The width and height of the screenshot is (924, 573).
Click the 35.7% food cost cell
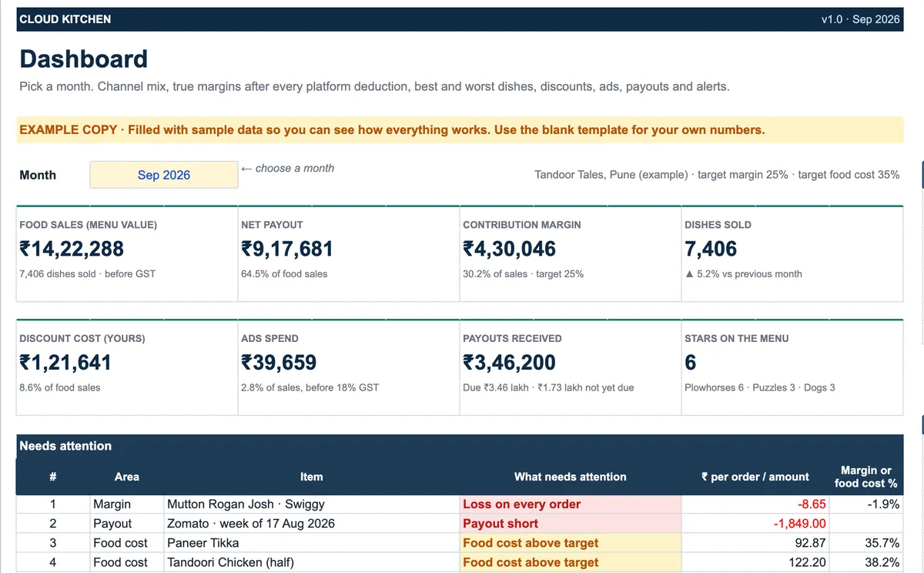point(866,543)
